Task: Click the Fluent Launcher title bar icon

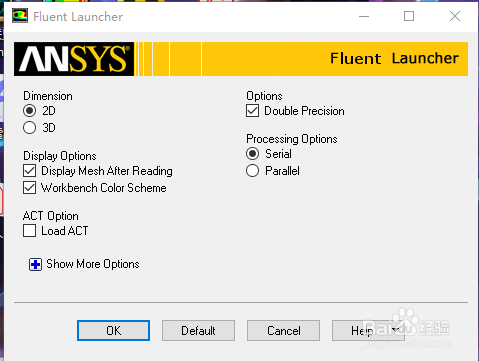Action: (x=20, y=16)
